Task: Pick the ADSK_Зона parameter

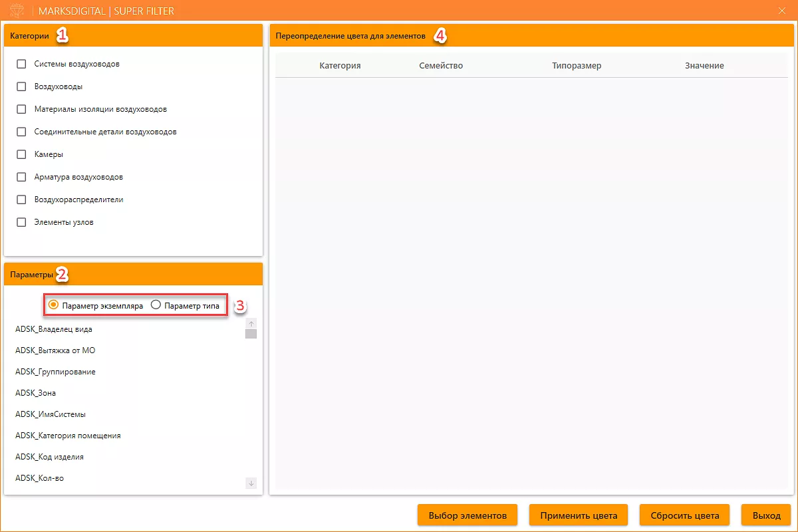Action: point(35,393)
